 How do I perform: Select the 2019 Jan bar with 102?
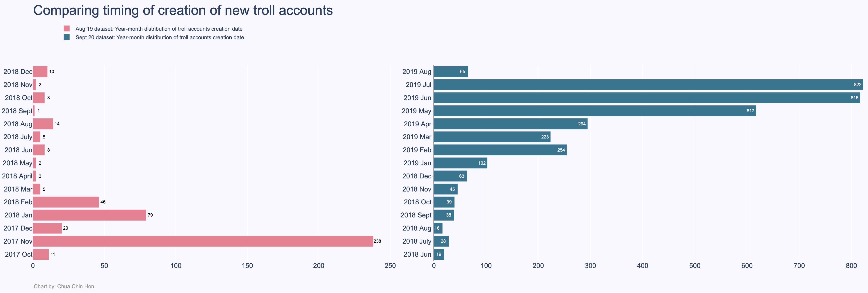click(x=460, y=163)
